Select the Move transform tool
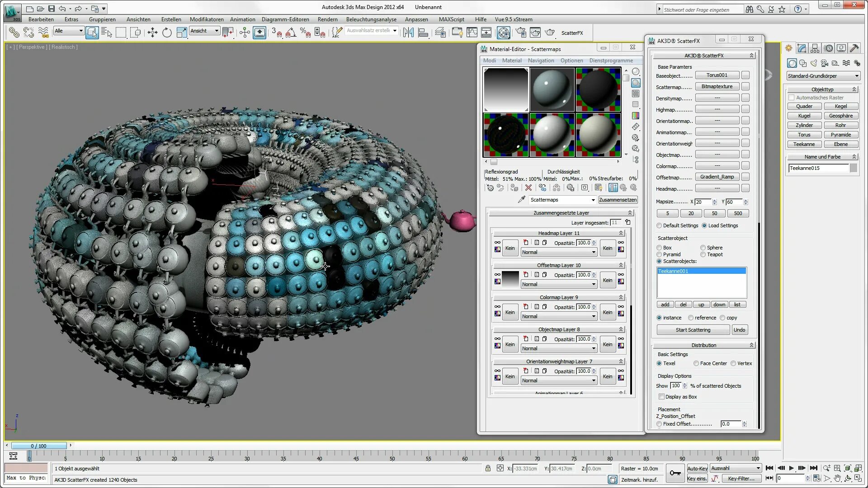This screenshot has height=488, width=868. (152, 32)
